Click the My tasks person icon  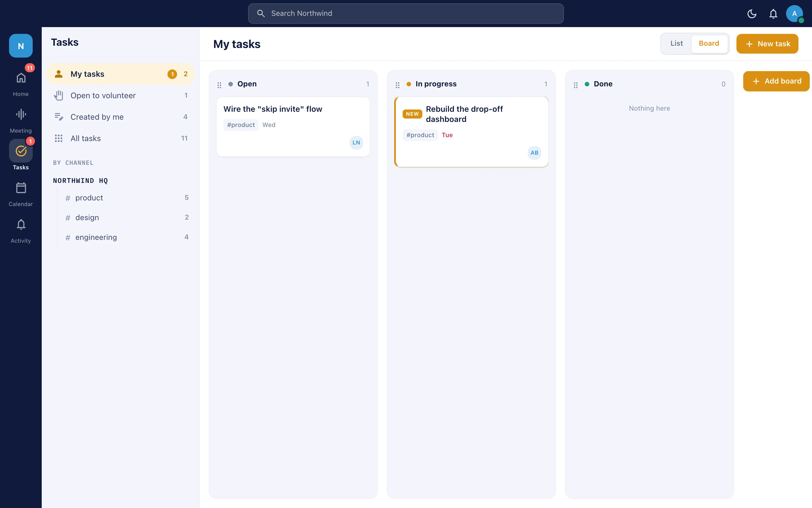(59, 74)
